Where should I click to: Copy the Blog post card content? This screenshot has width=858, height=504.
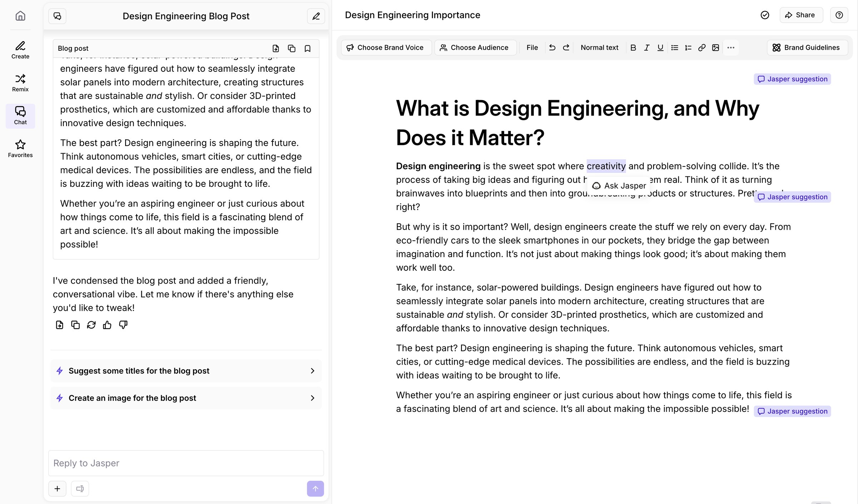[292, 49]
